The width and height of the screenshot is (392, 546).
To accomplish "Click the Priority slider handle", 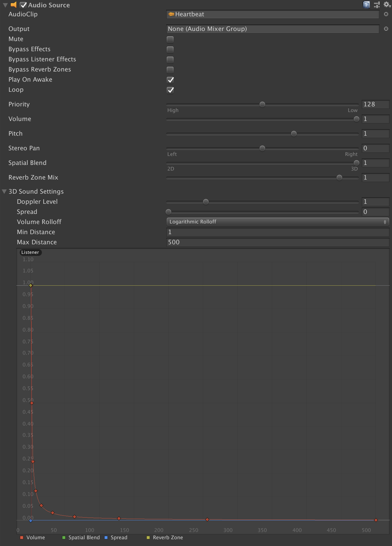I will (x=262, y=104).
